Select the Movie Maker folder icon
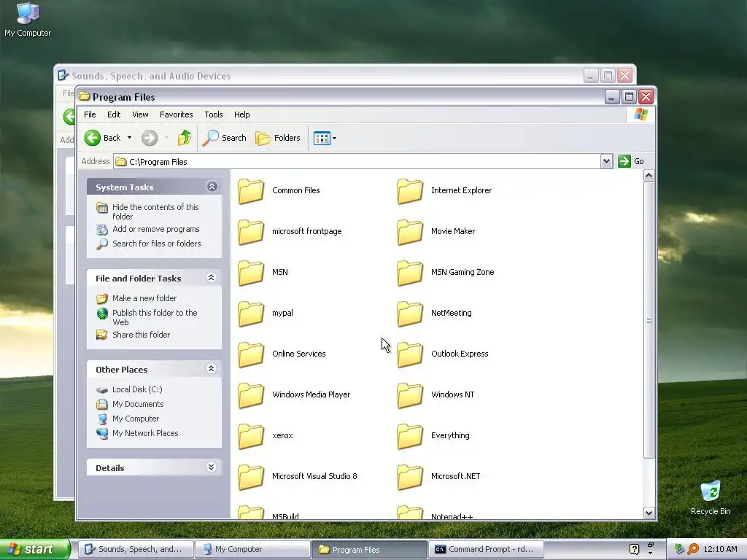747x560 pixels. tap(410, 232)
